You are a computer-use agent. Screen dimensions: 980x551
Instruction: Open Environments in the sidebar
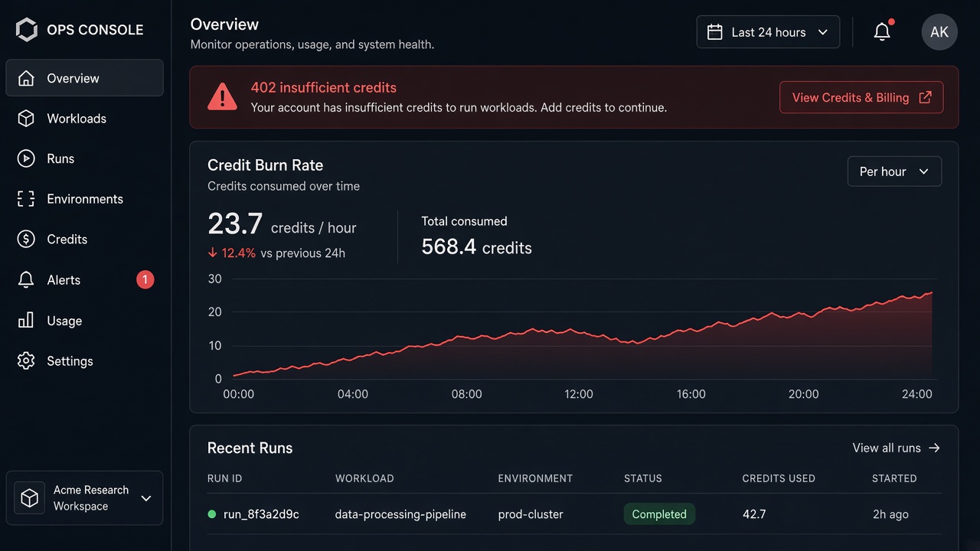(x=84, y=199)
